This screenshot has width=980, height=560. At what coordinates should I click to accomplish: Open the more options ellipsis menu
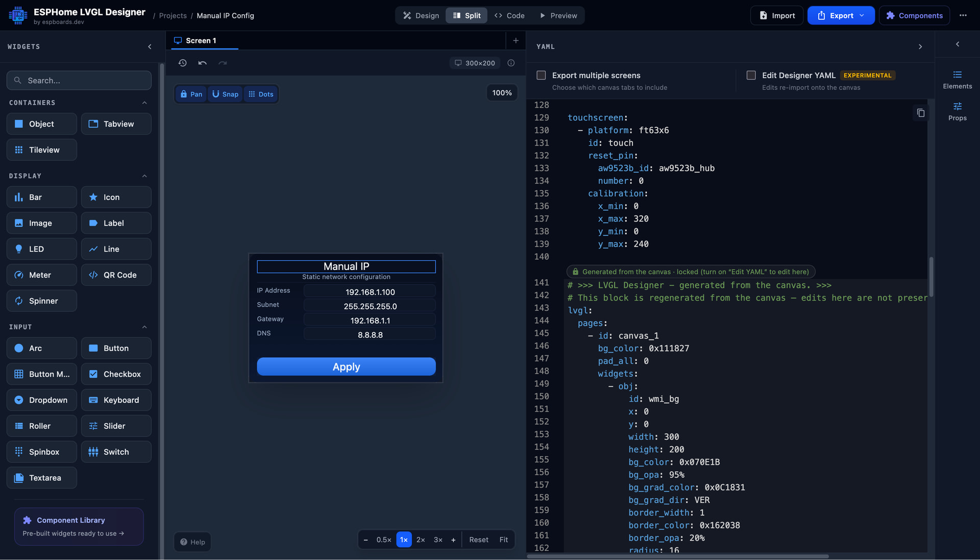pyautogui.click(x=963, y=15)
